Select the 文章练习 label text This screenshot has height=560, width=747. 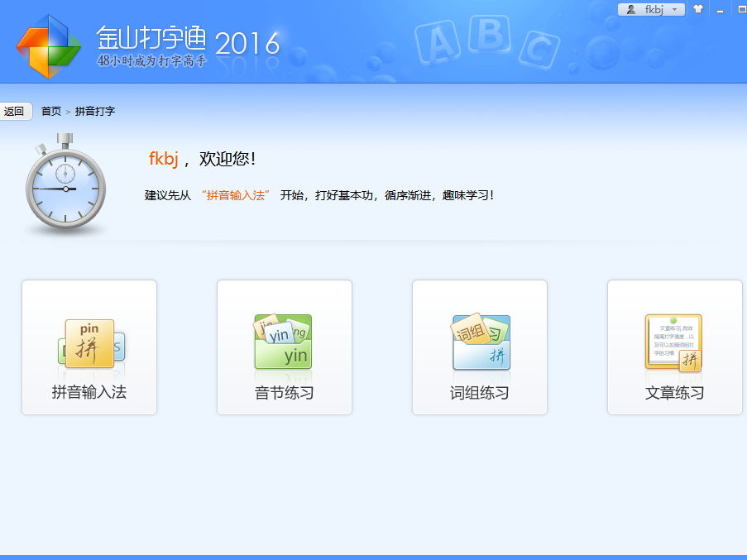(674, 393)
